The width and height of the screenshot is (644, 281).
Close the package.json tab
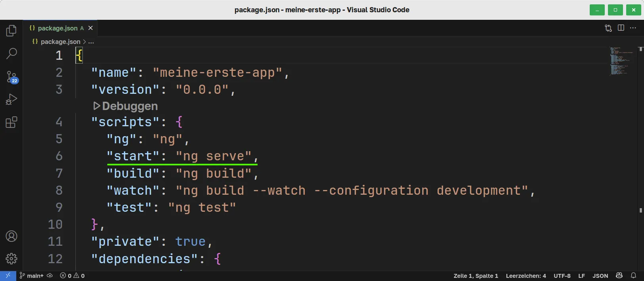(x=90, y=28)
